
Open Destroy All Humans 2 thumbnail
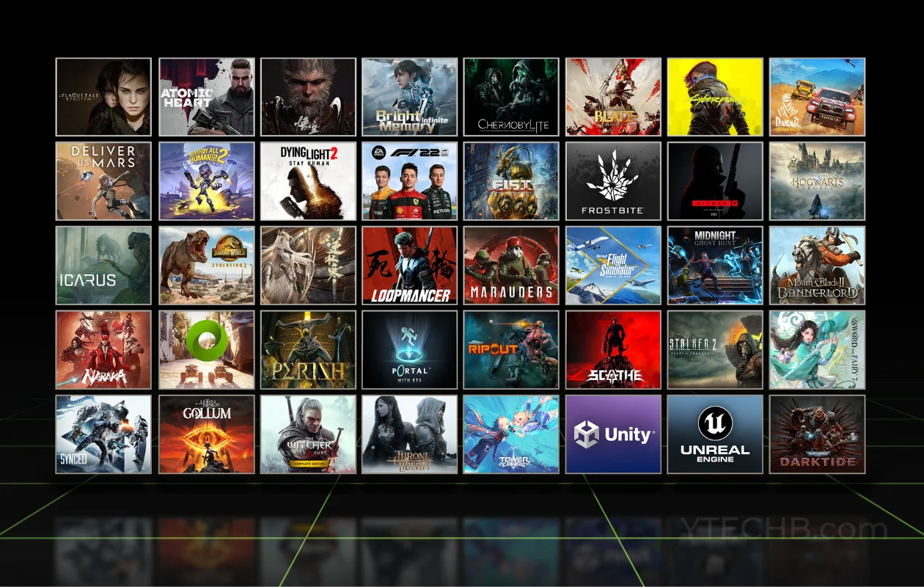(207, 181)
